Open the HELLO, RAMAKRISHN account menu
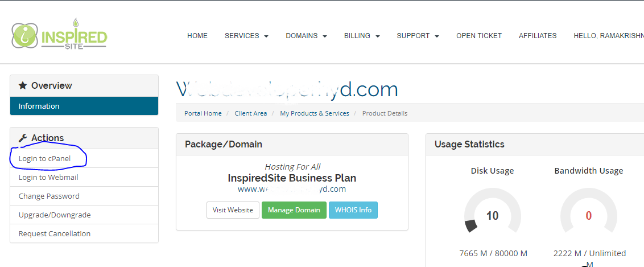This screenshot has height=267, width=644. (609, 36)
